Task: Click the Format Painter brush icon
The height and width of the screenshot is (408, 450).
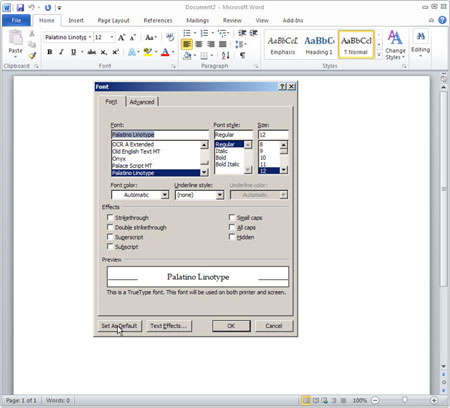Action: point(32,55)
